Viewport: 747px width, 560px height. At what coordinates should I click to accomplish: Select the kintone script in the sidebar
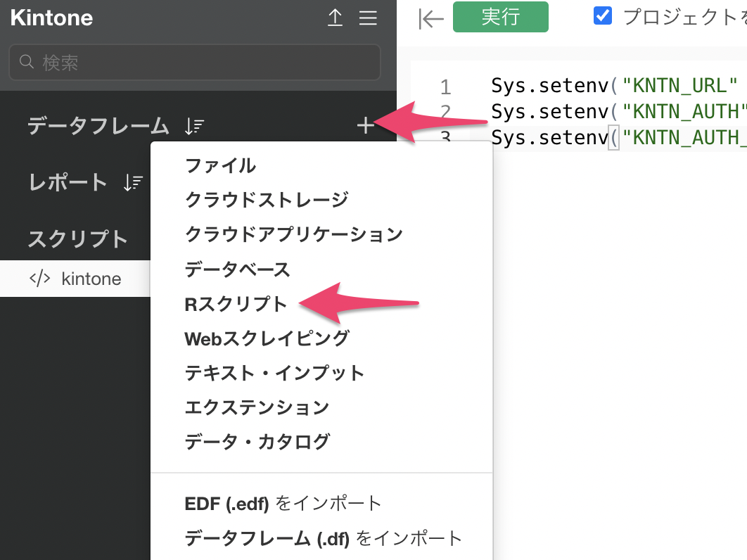point(75,279)
